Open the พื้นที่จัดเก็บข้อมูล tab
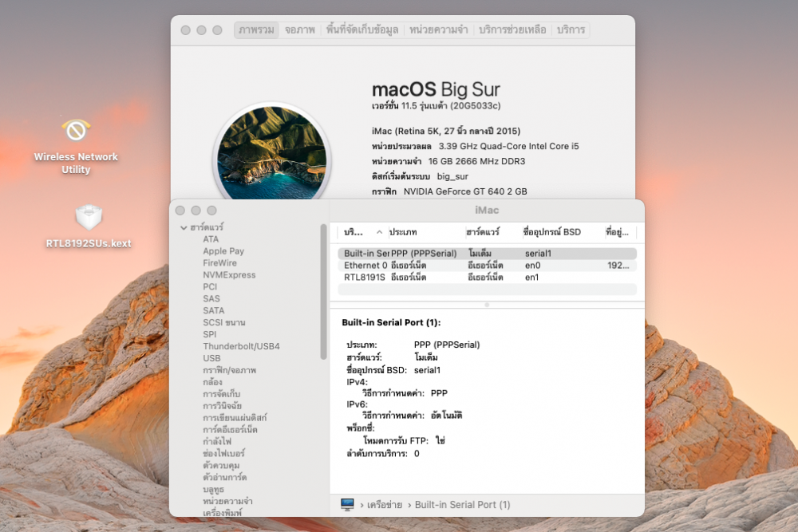Screen dimensions: 798x532 coord(362,30)
